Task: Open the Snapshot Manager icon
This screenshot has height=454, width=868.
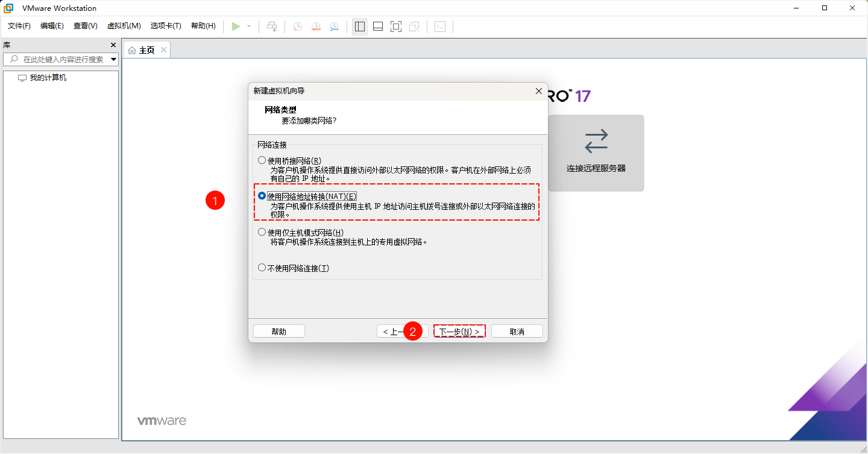Action: tap(334, 26)
